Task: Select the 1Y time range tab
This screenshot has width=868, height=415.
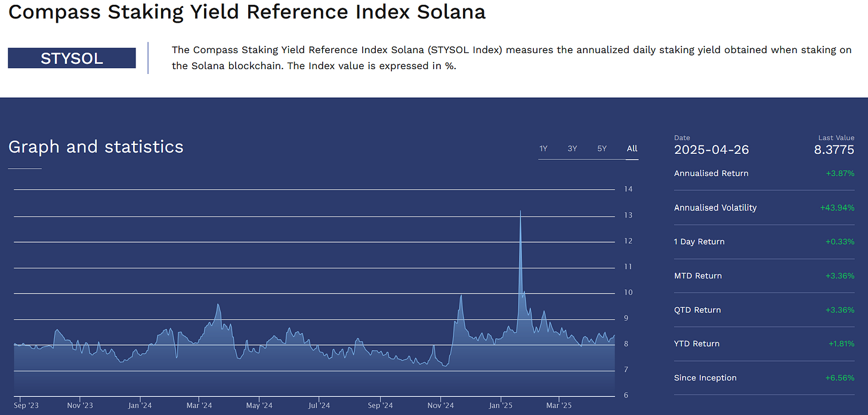Action: (x=543, y=148)
